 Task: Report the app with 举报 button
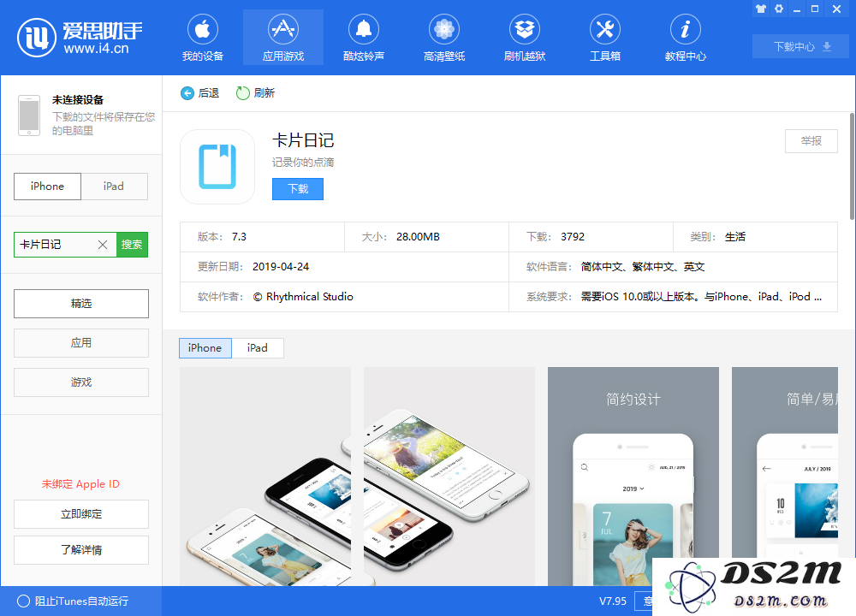811,141
